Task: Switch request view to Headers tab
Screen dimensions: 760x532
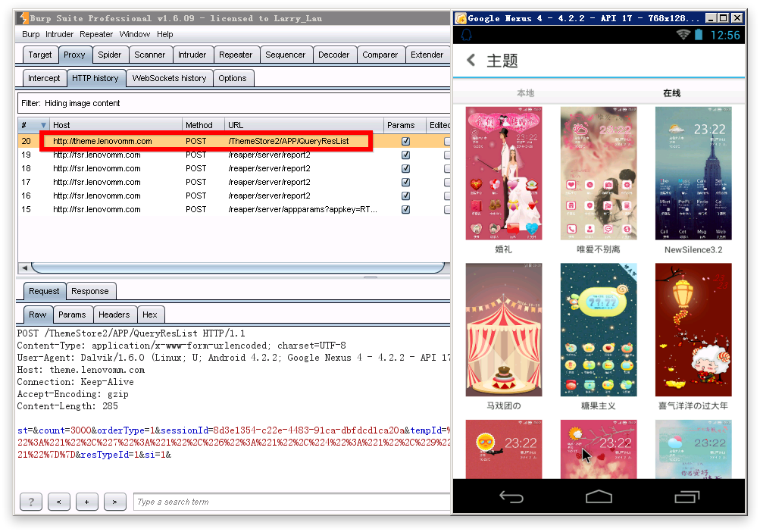Action: pyautogui.click(x=114, y=315)
